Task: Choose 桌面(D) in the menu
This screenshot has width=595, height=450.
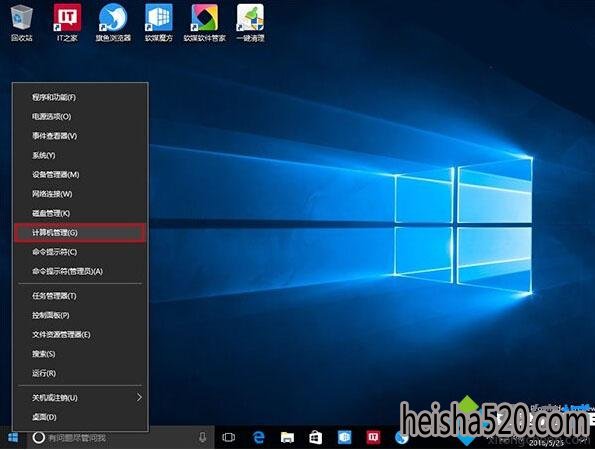Action: 80,417
